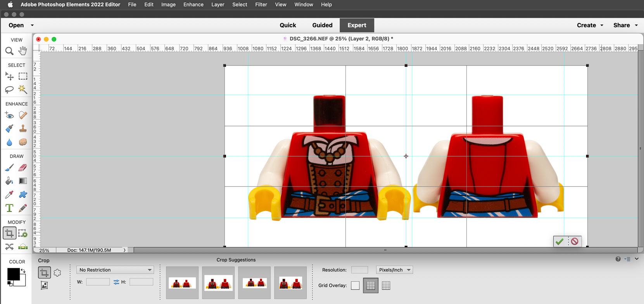The image size is (644, 304).
Task: Cancel the crop with red icon
Action: pyautogui.click(x=575, y=242)
